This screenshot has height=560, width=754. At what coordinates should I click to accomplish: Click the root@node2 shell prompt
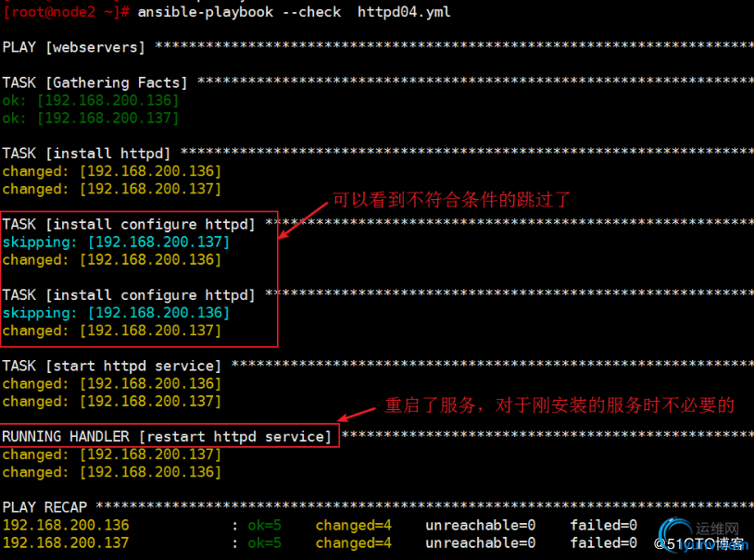[66, 12]
